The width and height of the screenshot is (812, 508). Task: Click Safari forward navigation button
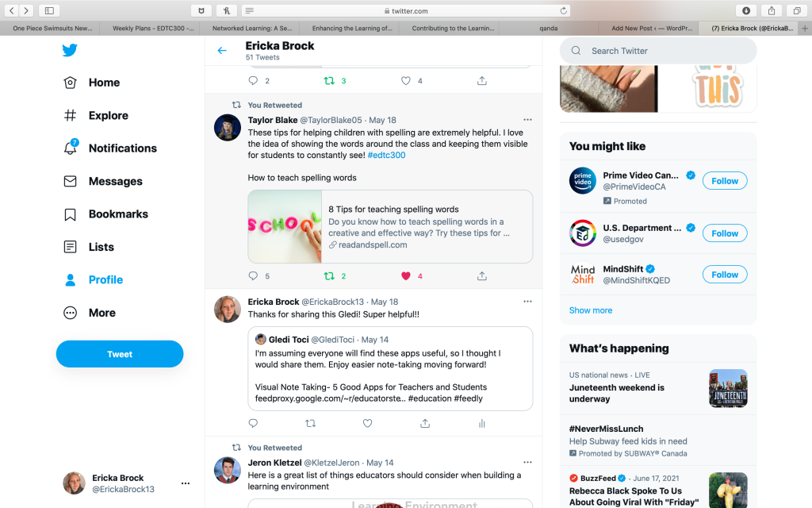click(26, 10)
